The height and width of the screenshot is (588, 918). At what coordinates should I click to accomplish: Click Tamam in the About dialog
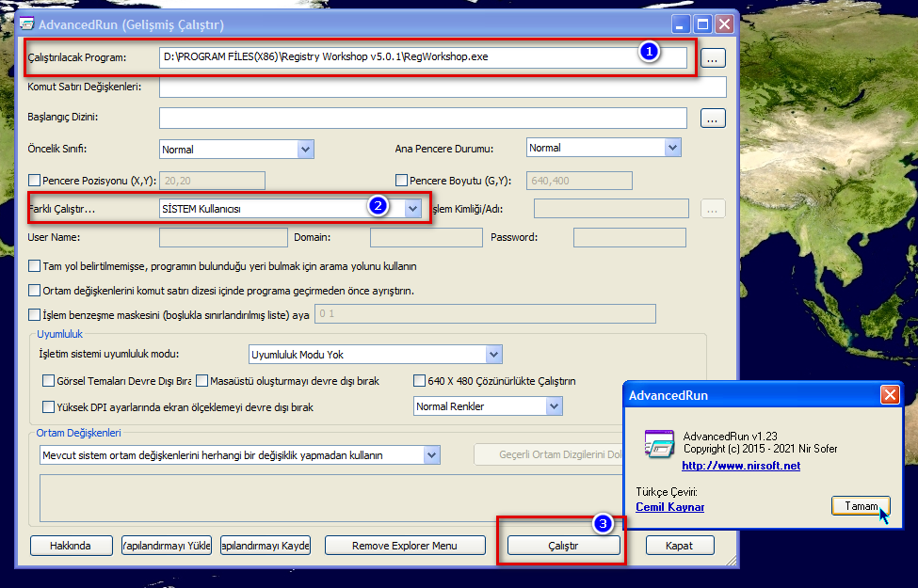coord(861,505)
